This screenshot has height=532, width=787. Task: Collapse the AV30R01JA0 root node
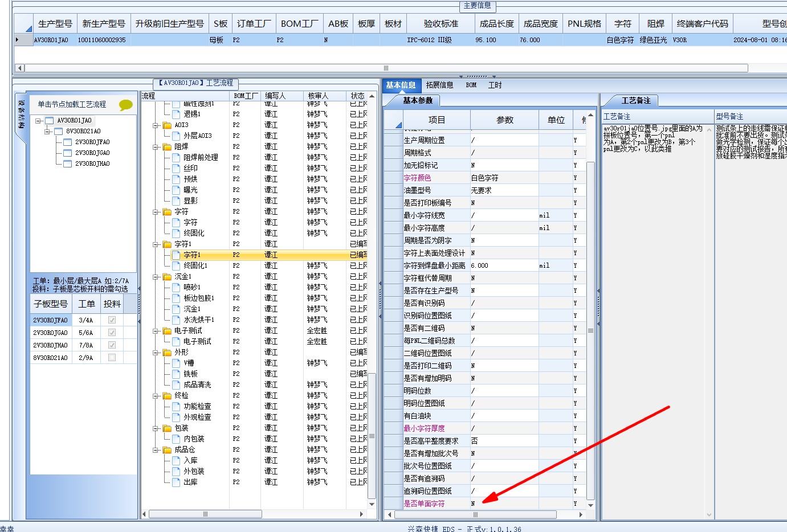click(x=38, y=121)
